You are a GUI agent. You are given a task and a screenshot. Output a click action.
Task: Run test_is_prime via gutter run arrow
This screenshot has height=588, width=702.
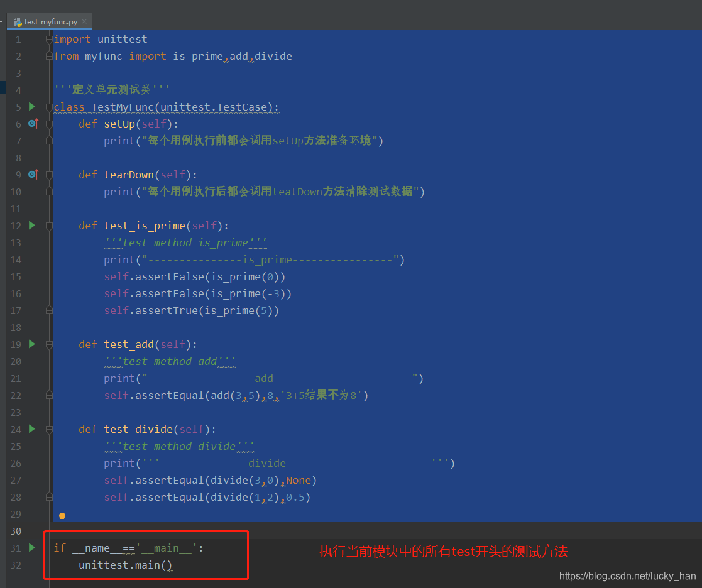point(32,225)
